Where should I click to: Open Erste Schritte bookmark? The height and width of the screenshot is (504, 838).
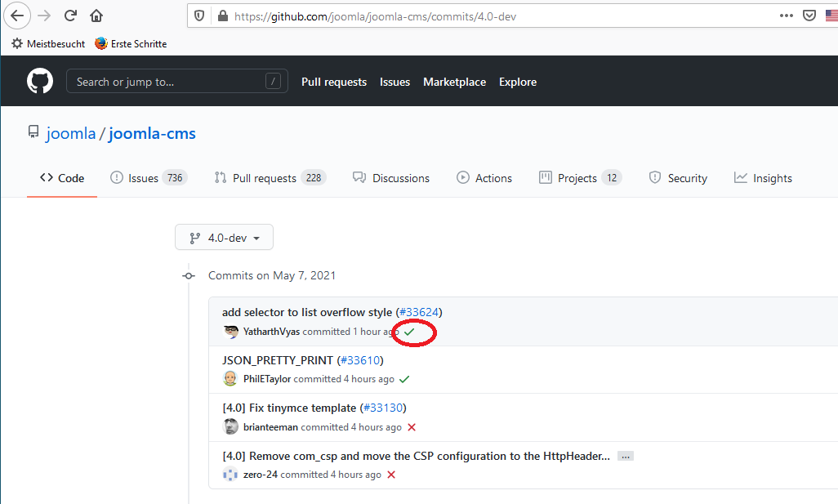coord(131,44)
